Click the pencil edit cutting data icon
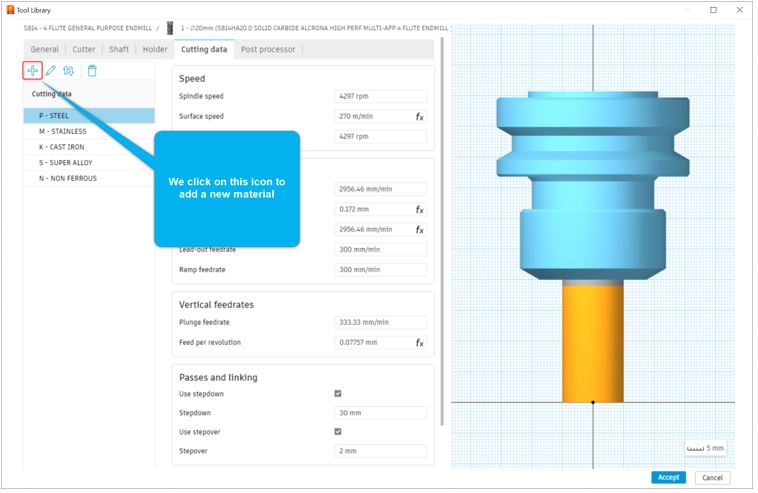This screenshot has width=758, height=493. pos(51,71)
